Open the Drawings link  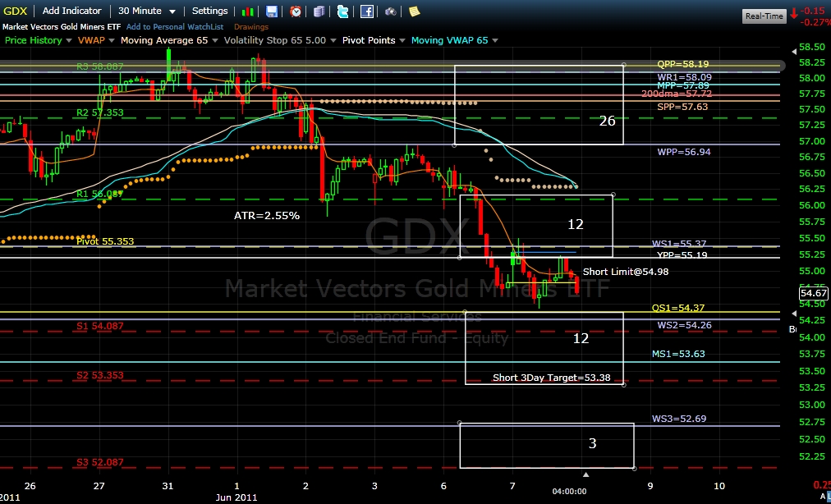pos(251,26)
